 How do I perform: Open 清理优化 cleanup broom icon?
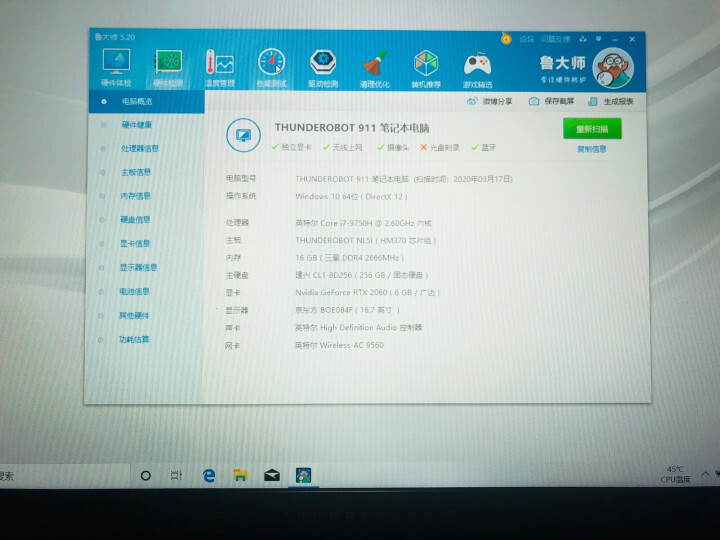pyautogui.click(x=375, y=69)
